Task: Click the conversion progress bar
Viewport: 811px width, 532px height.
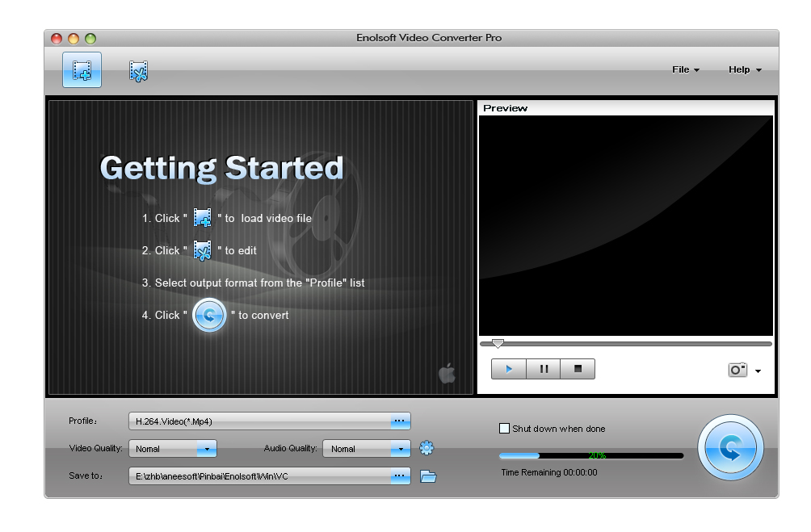Action: pyautogui.click(x=591, y=456)
